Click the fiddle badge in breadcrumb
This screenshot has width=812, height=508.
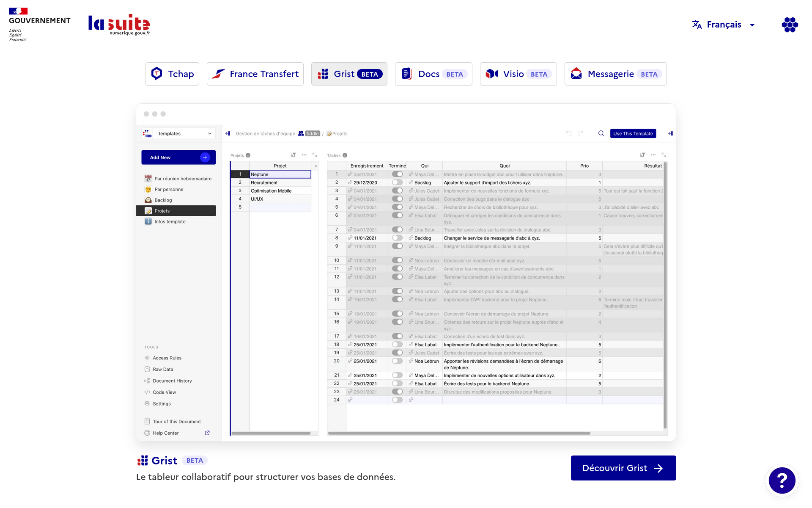click(x=313, y=133)
